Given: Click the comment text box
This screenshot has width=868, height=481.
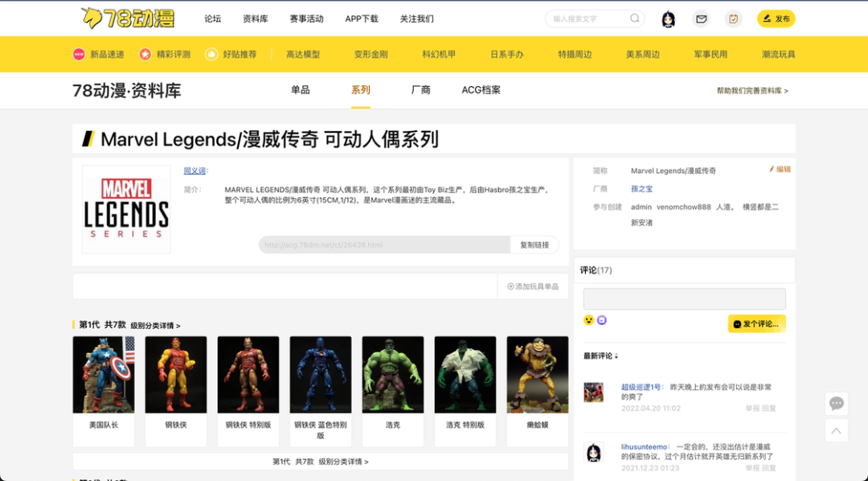Looking at the screenshot, I should pos(684,299).
